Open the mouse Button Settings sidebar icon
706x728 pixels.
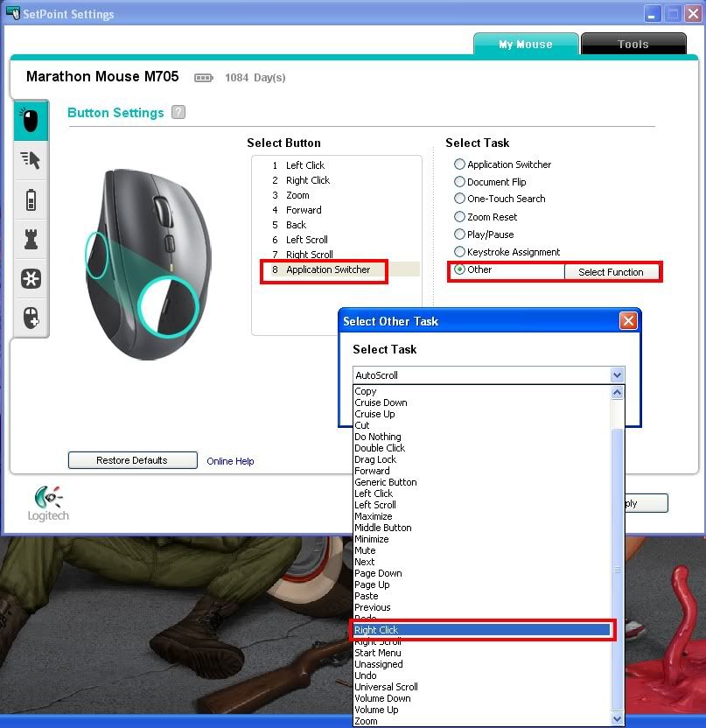31,121
